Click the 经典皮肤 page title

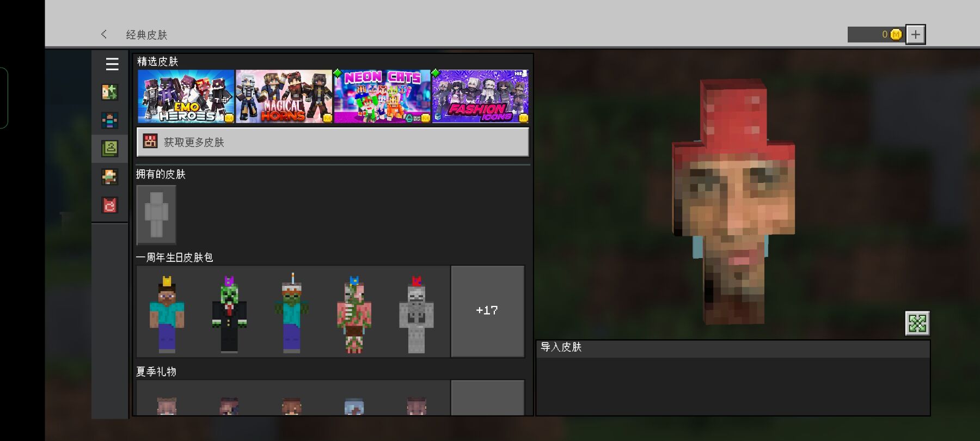tap(146, 35)
